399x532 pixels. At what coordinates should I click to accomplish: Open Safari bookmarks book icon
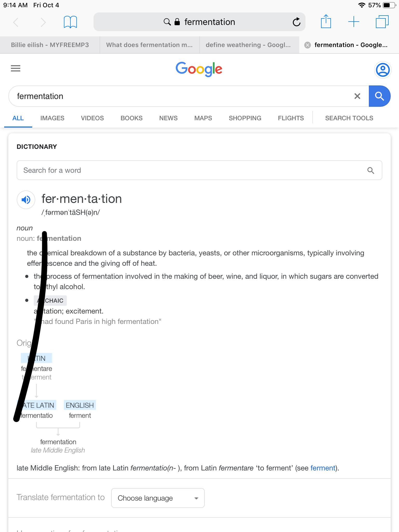(70, 22)
